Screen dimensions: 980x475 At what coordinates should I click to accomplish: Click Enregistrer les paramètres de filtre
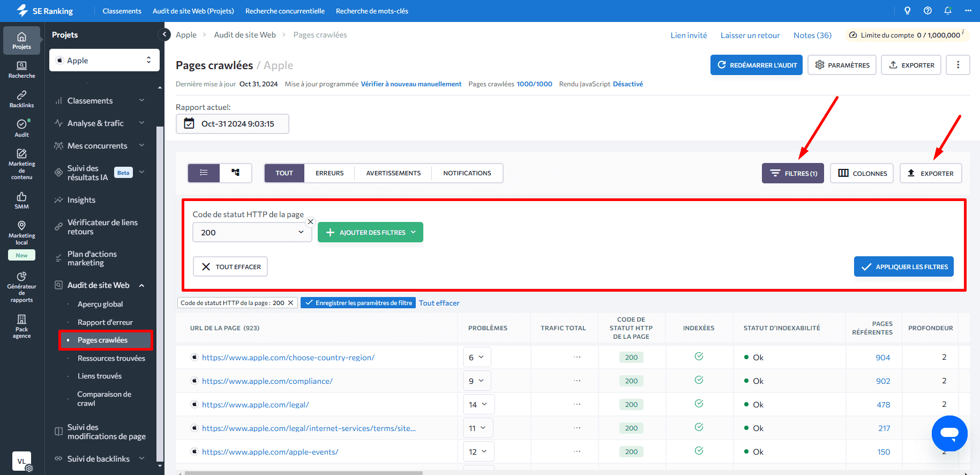click(x=358, y=303)
